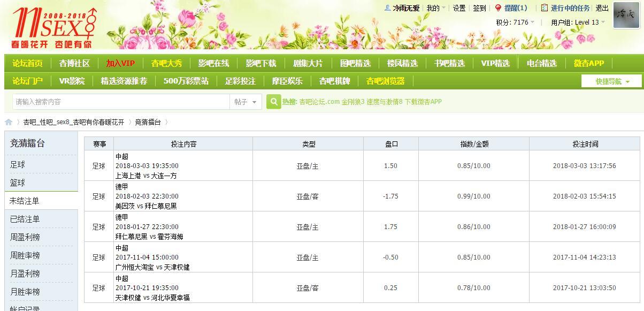
Task: Open the 影吧下载 nav item
Action: 261,63
